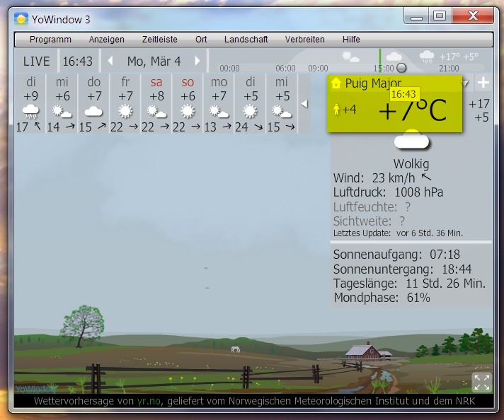504x420 pixels.
Task: Advance to next day with right arrow
Action: pos(197,61)
